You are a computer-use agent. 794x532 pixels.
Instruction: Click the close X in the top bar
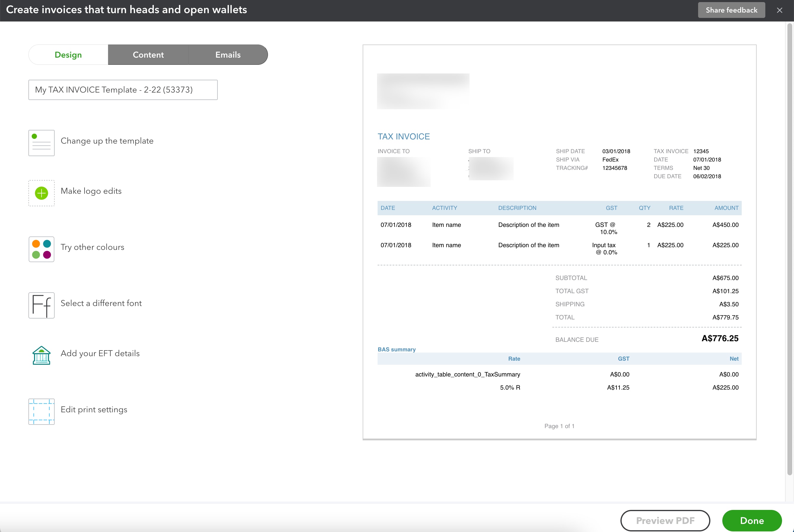(x=779, y=10)
